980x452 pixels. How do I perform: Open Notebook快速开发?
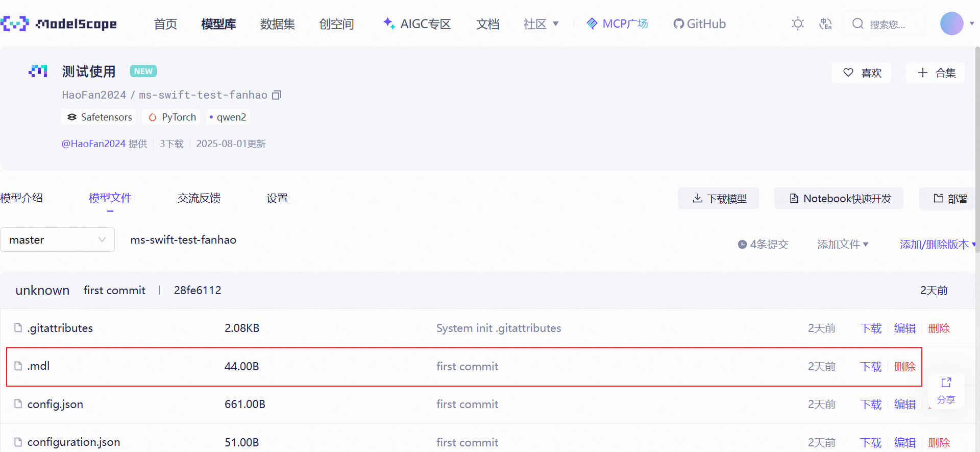click(x=839, y=198)
